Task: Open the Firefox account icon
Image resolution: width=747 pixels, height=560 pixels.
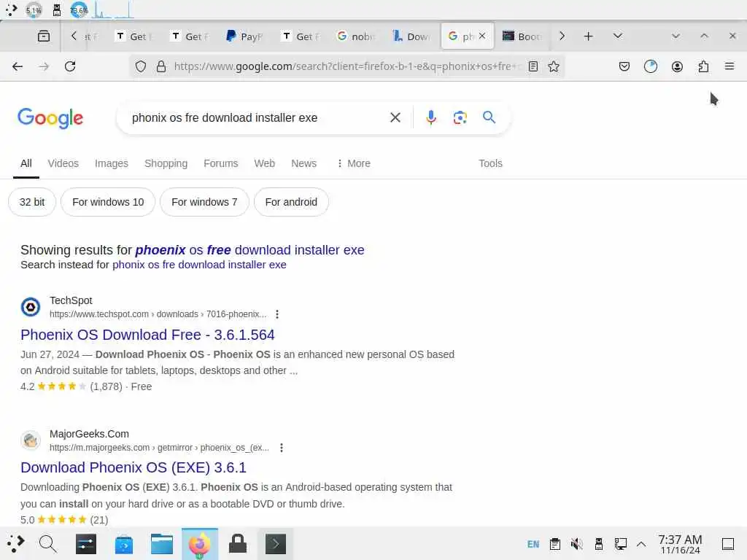Action: click(677, 66)
